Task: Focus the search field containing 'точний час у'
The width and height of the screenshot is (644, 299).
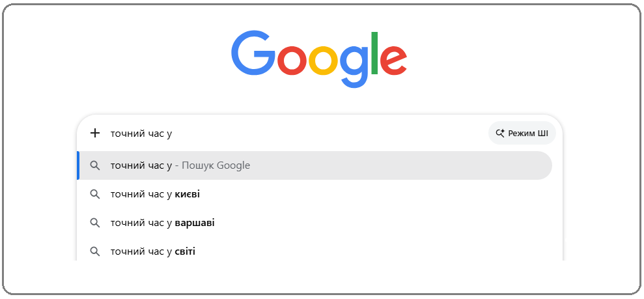Action: tap(293, 134)
